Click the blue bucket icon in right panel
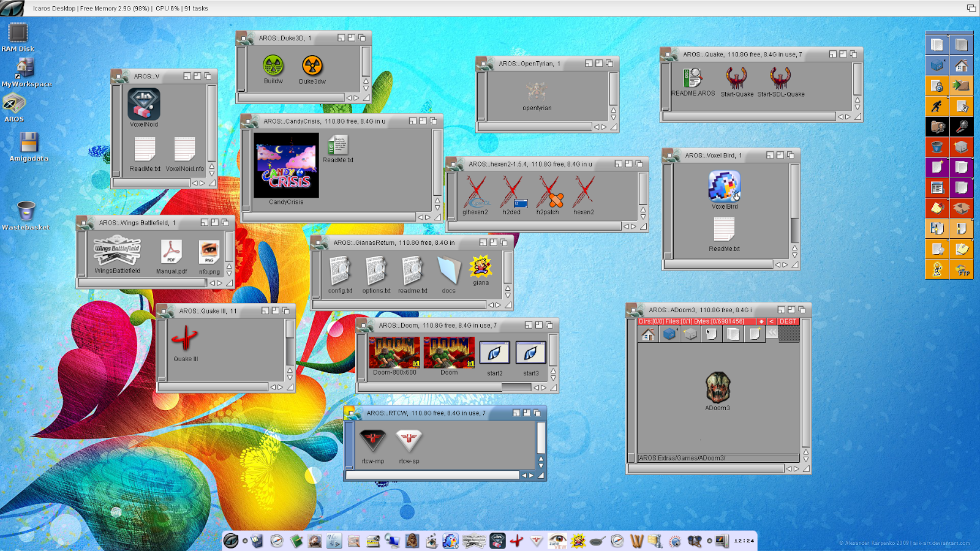 [937, 147]
